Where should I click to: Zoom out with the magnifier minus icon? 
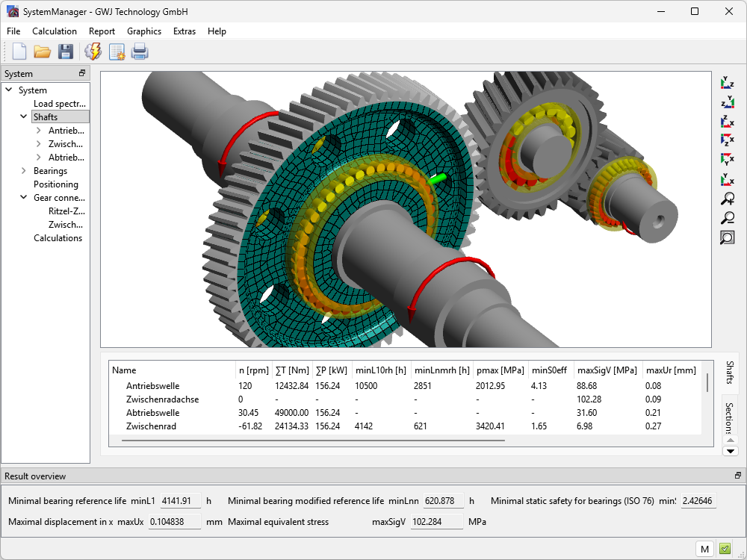pos(727,218)
